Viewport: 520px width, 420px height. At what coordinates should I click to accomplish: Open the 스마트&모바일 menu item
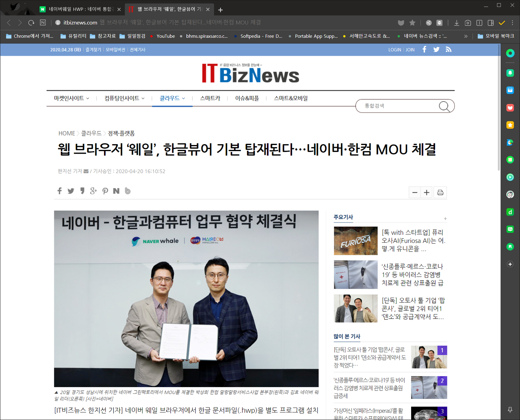(291, 98)
